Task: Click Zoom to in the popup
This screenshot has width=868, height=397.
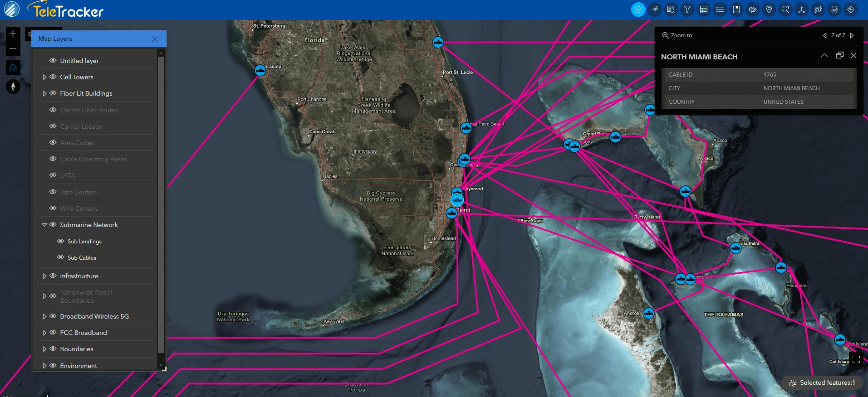Action: [x=677, y=35]
